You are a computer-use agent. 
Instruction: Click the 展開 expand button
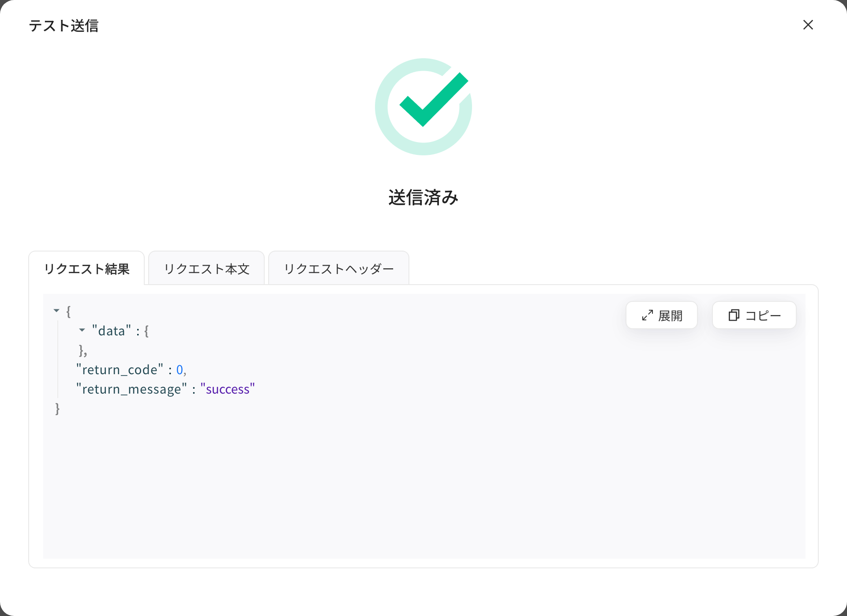click(661, 315)
